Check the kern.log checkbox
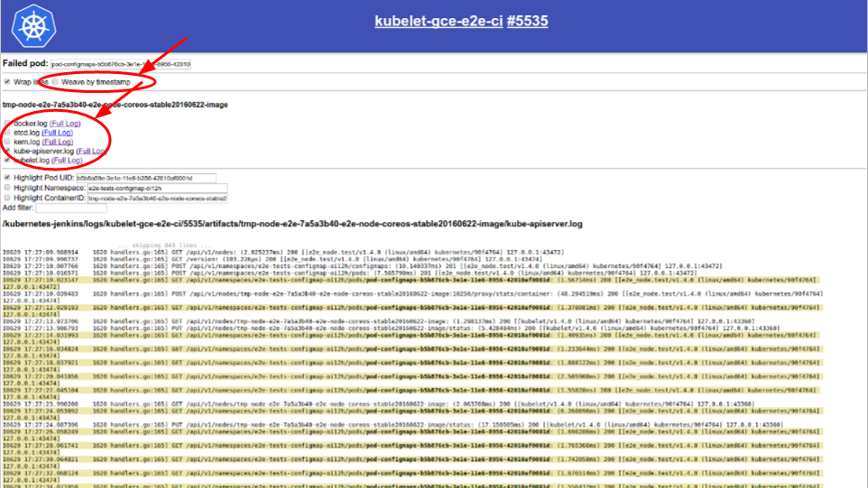868x488 pixels. click(x=7, y=142)
